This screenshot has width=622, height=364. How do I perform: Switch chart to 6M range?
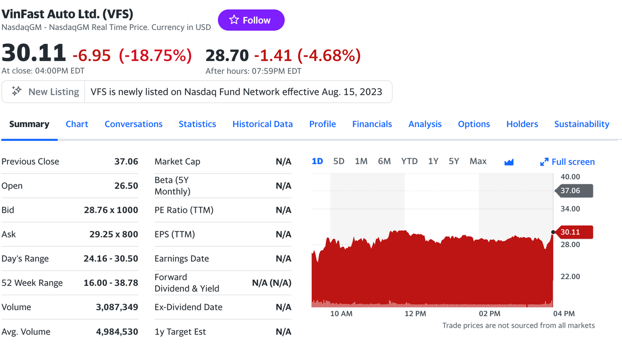(384, 161)
